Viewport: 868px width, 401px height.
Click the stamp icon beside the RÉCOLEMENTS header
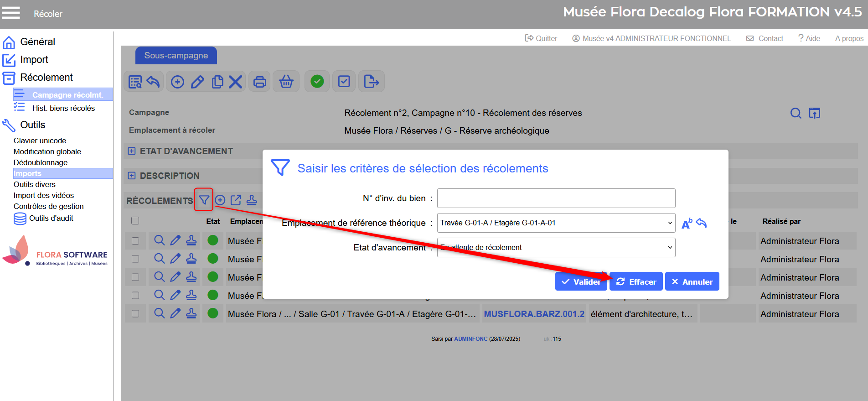(252, 200)
